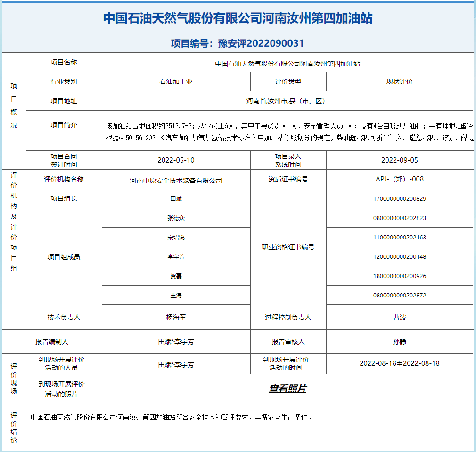Click the 现状评价 evaluation type cell
The height and width of the screenshot is (452, 476).
400,82
